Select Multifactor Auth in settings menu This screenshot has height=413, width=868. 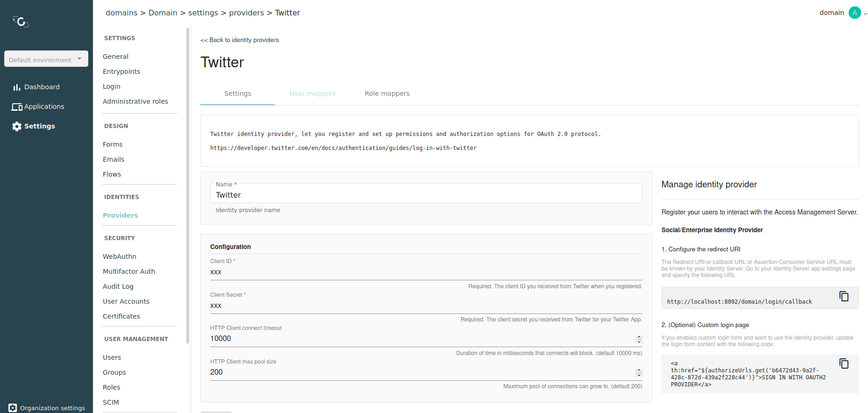(129, 271)
